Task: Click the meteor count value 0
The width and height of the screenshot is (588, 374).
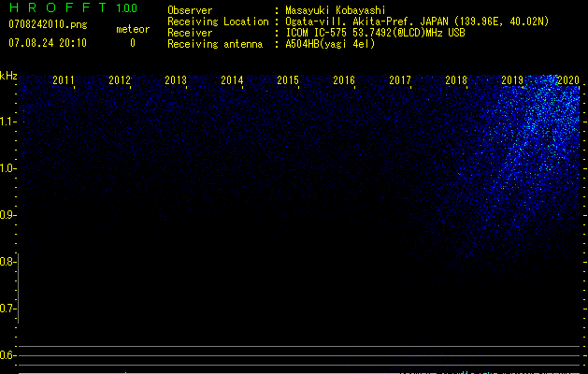Action: click(x=133, y=43)
